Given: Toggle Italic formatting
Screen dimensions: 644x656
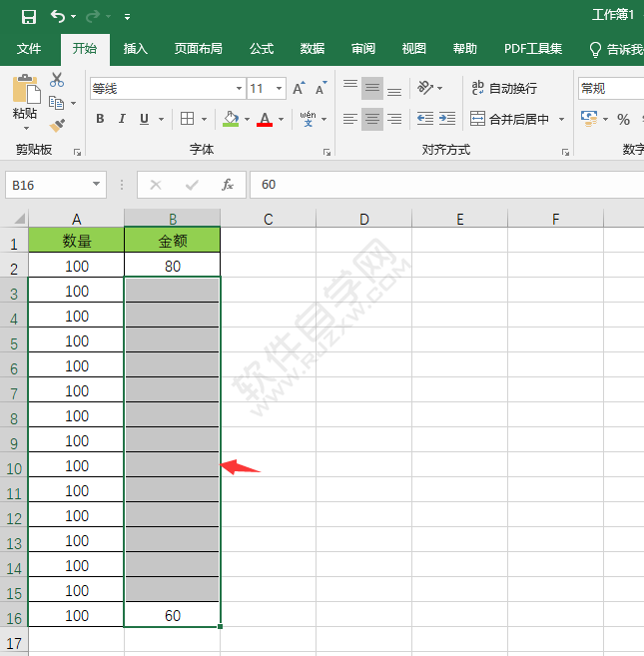Looking at the screenshot, I should [122, 119].
